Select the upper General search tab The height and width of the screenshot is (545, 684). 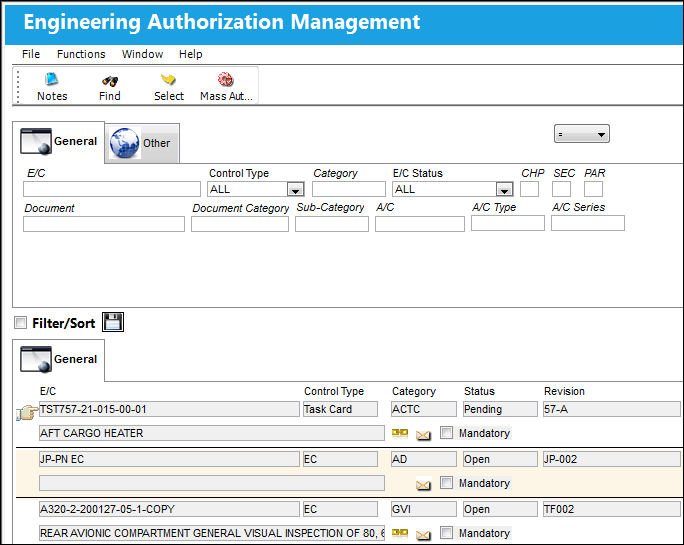coord(58,142)
